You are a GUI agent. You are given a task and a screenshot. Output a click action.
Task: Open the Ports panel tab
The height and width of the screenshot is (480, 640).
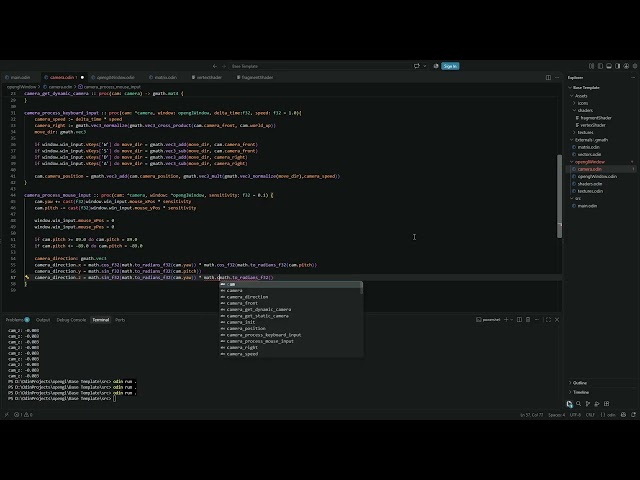point(120,320)
